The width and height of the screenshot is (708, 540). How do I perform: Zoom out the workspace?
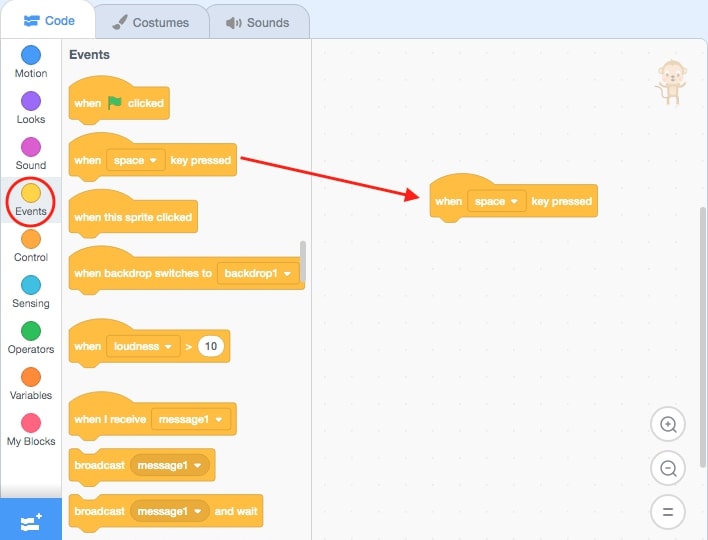[668, 468]
